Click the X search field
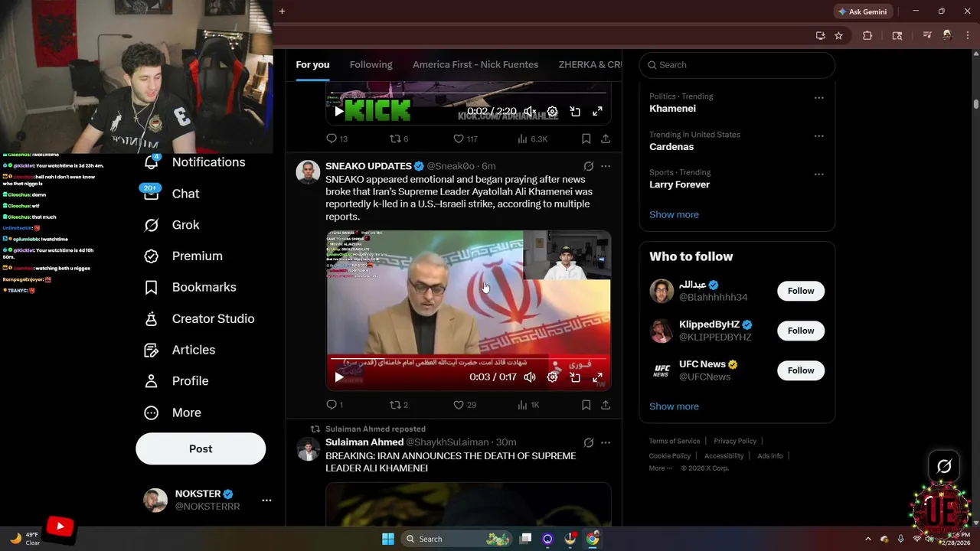 point(737,65)
